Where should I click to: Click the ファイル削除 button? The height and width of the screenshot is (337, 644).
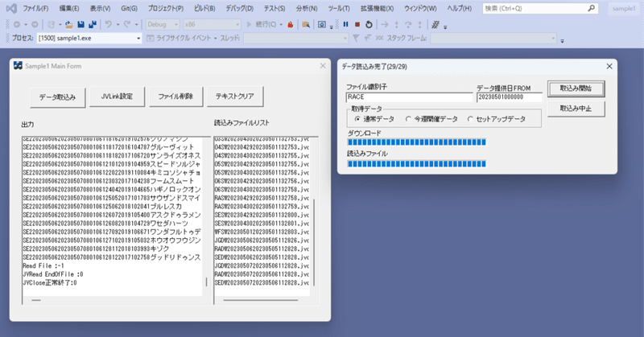click(x=175, y=97)
